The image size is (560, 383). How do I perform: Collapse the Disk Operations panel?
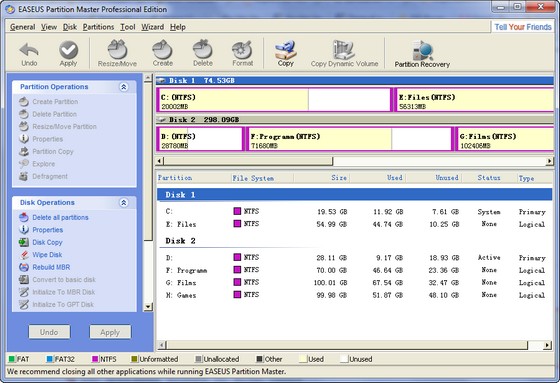click(x=124, y=203)
